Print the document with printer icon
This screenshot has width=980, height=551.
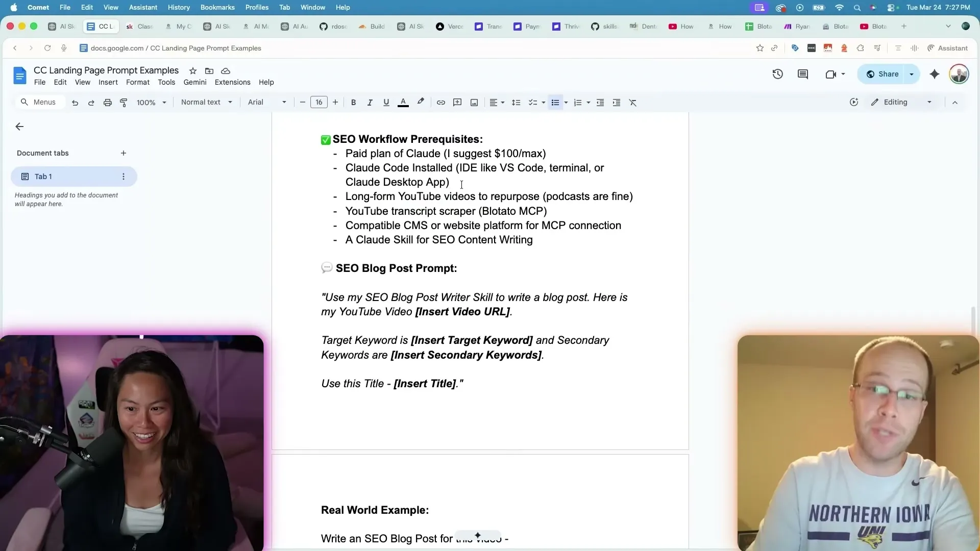point(108,103)
